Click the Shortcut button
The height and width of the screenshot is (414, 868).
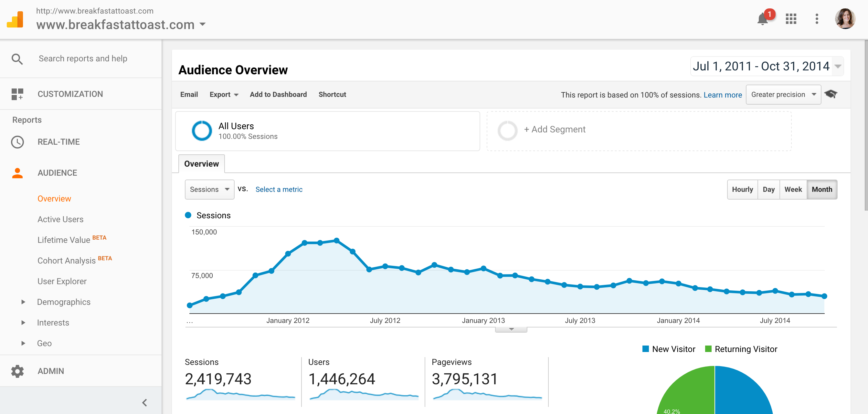pos(332,95)
